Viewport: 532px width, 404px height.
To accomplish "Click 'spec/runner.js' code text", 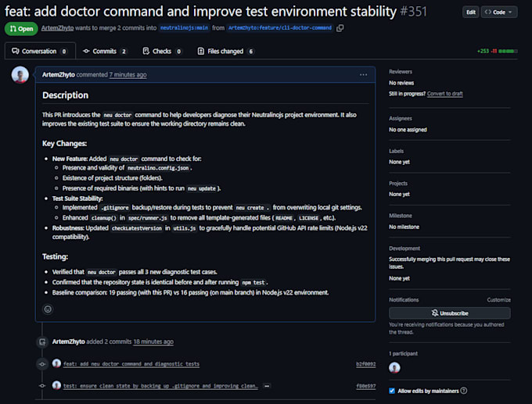I will [x=148, y=218].
